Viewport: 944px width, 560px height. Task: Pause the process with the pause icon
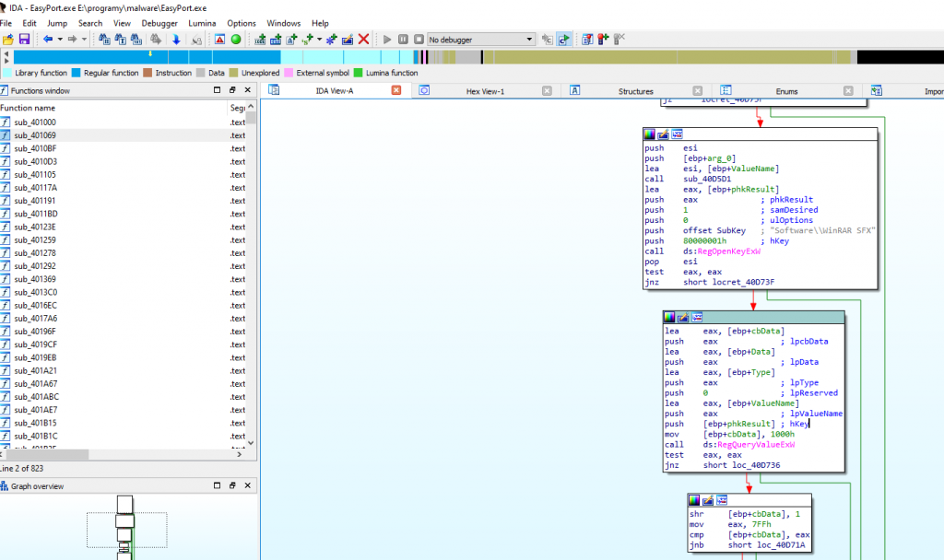(403, 40)
